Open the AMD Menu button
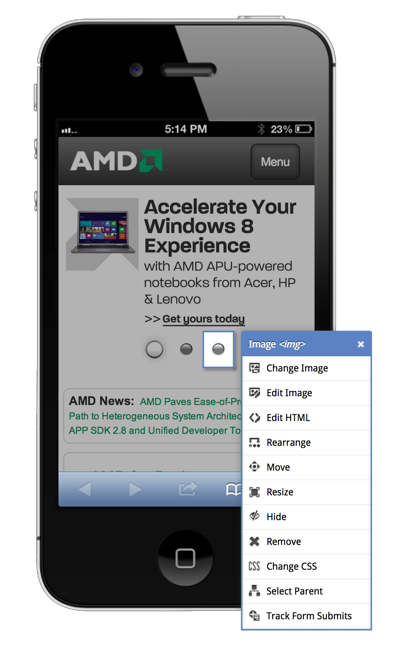 (275, 162)
